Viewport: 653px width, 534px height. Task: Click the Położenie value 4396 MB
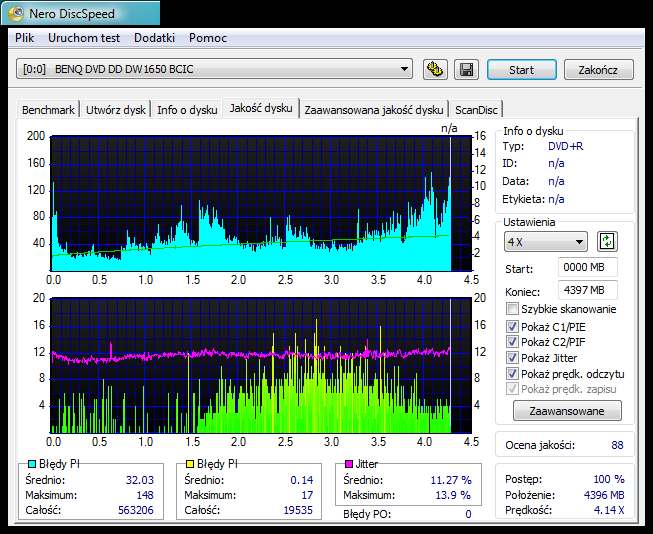pos(604,495)
